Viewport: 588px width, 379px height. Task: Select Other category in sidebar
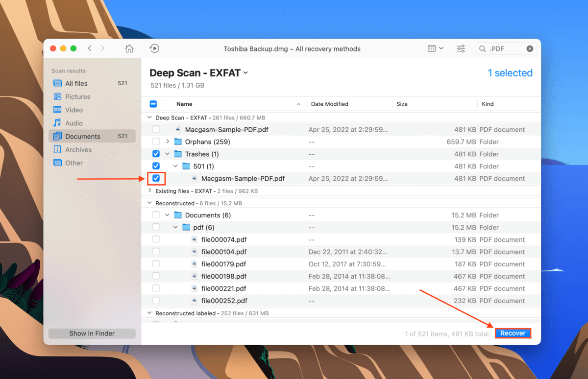pos(92,163)
